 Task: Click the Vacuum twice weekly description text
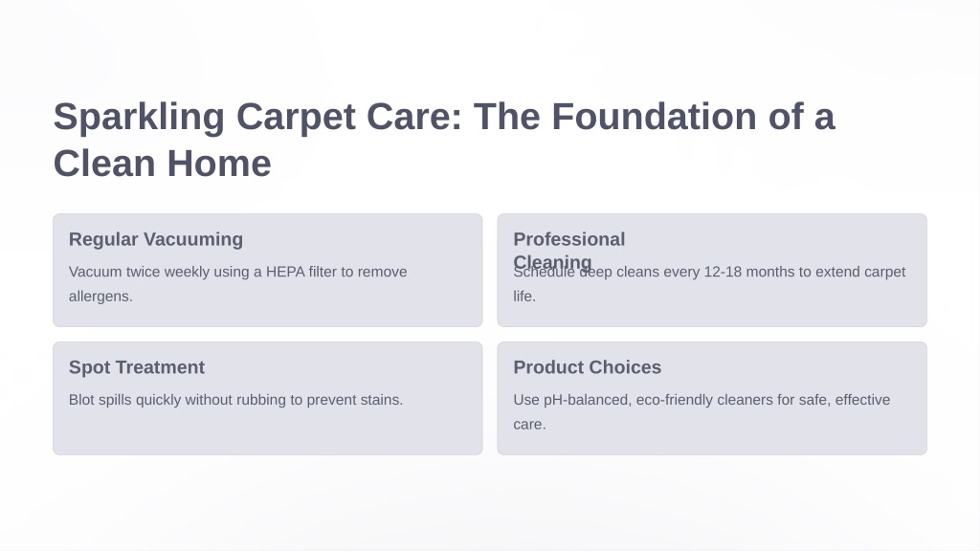pos(237,283)
